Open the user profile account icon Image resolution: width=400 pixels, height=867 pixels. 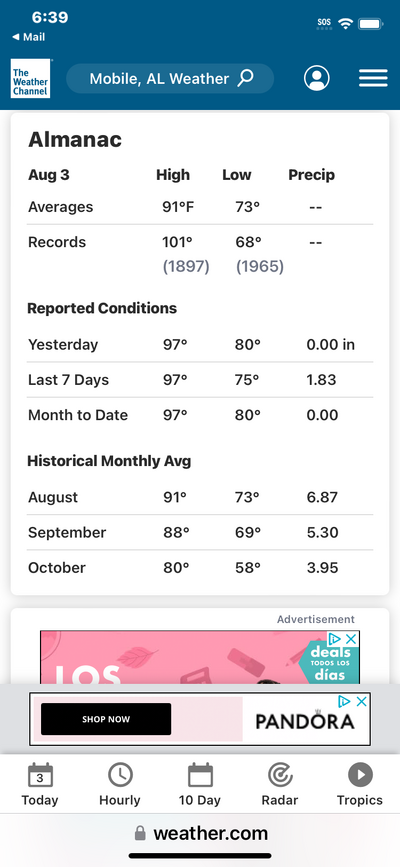(316, 79)
